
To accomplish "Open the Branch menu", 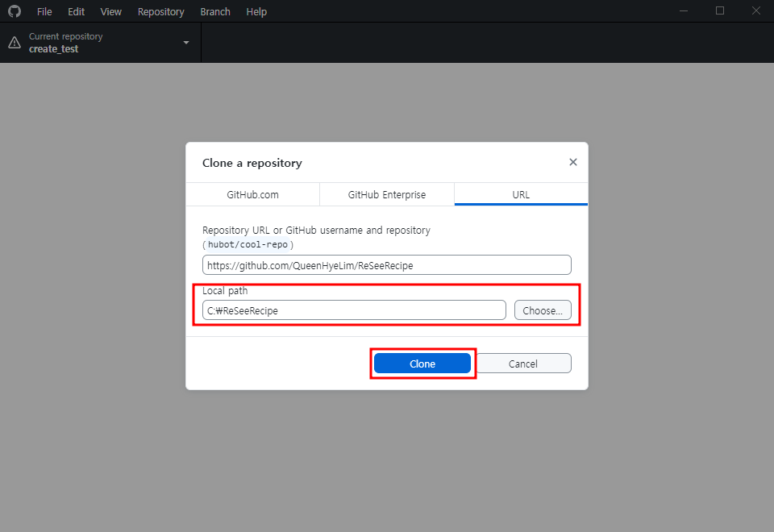I will click(x=215, y=12).
